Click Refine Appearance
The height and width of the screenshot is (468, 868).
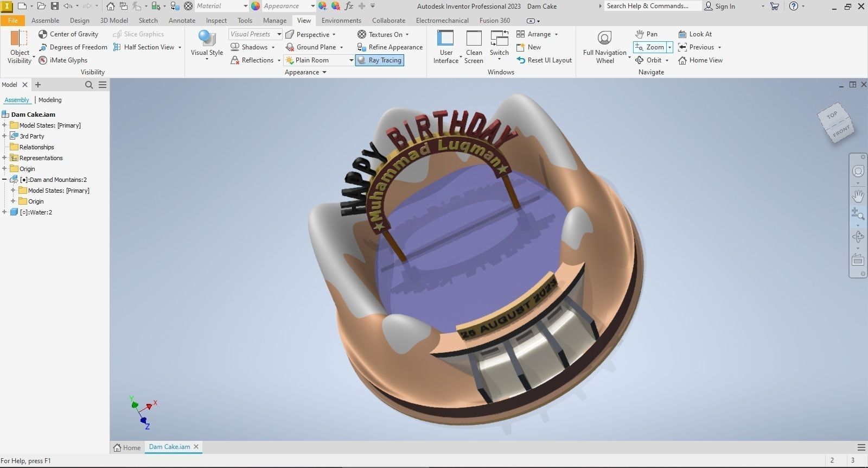tap(390, 47)
